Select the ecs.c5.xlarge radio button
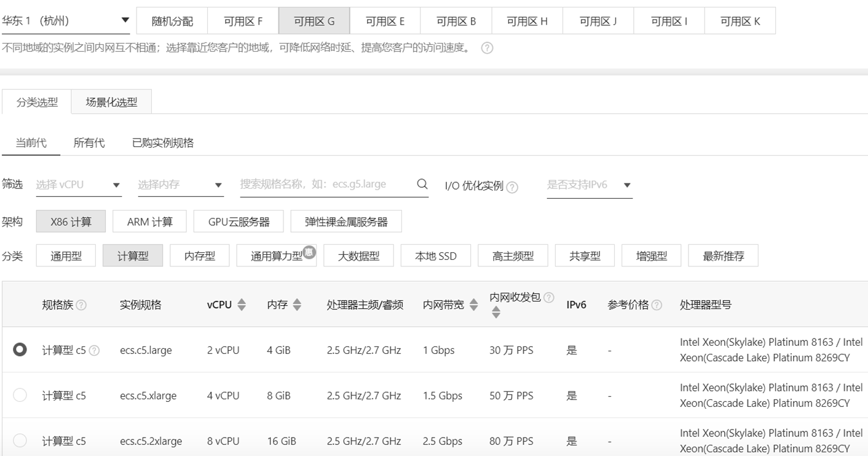The image size is (868, 456). coord(20,395)
